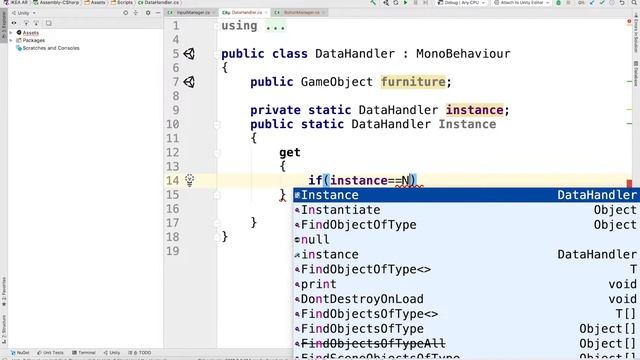Click the undo/revert arrow icon

pos(622,2)
